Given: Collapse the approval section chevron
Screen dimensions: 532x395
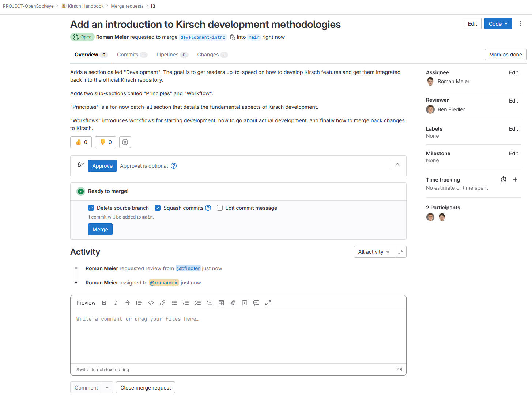Looking at the screenshot, I should tap(397, 164).
